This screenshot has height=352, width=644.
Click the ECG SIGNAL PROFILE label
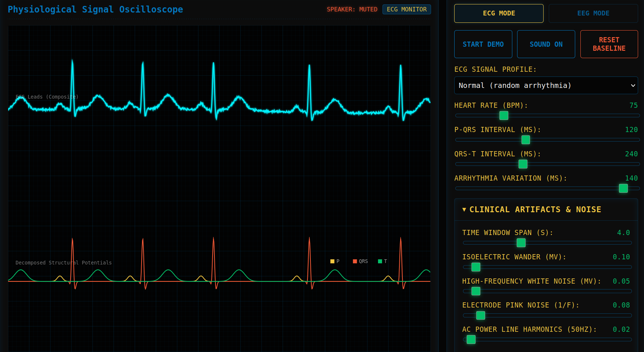pos(495,70)
